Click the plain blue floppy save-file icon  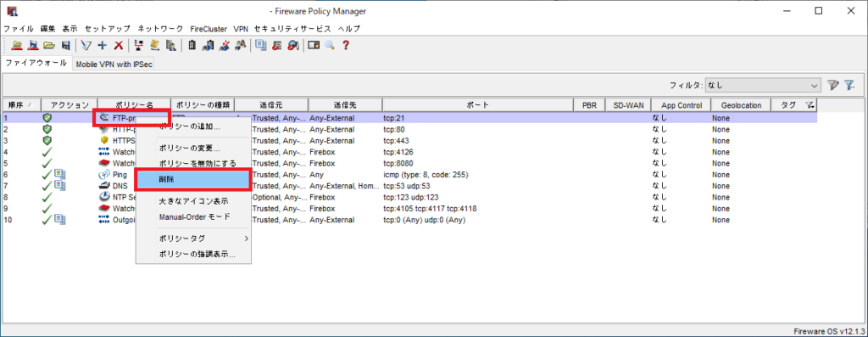point(66,46)
